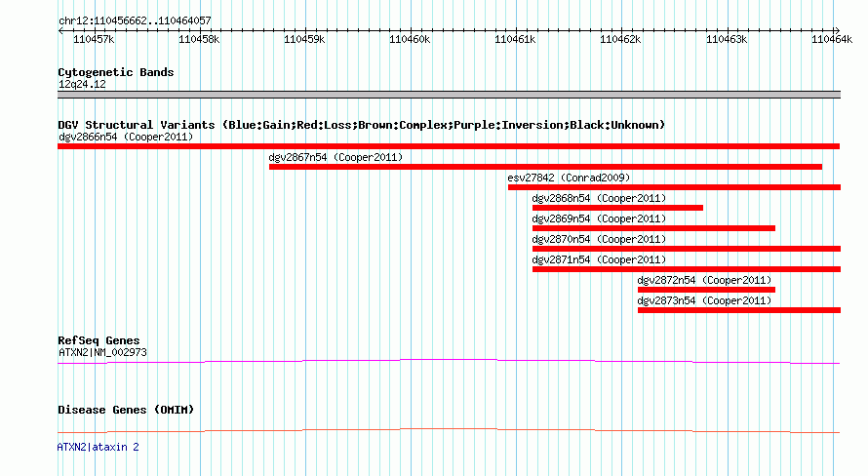Select the orange OMIM disease gene line
This screenshot has height=476, width=868.
pos(449,430)
